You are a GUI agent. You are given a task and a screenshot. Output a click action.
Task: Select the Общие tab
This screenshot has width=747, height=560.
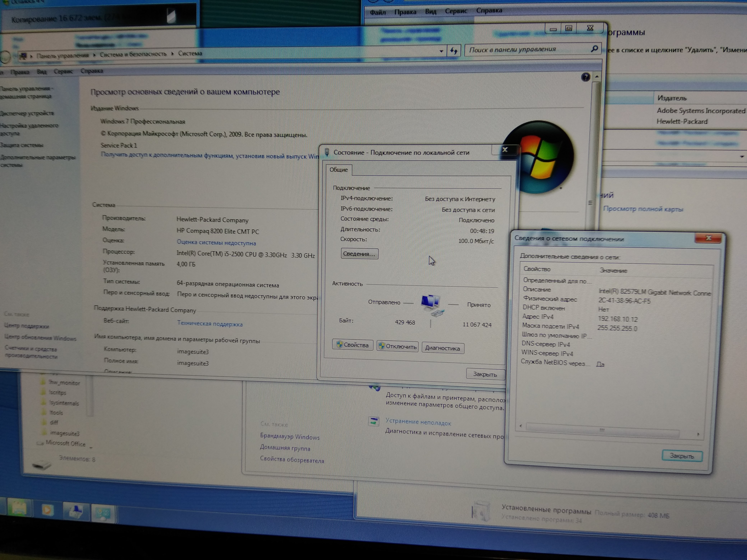coord(338,169)
